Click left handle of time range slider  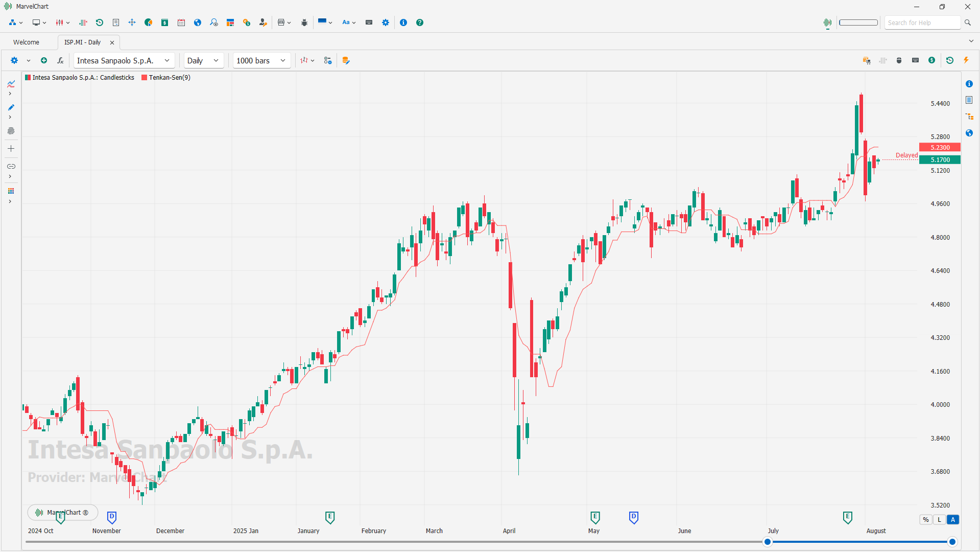768,542
